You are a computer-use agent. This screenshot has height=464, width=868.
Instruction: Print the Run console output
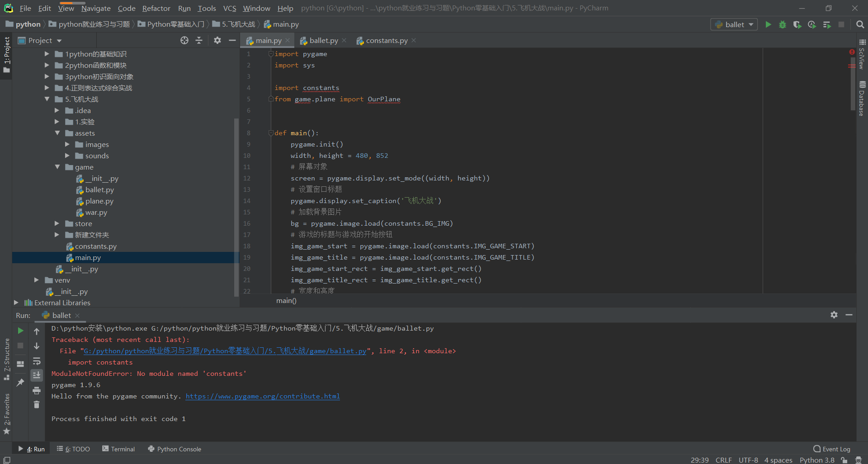(37, 390)
